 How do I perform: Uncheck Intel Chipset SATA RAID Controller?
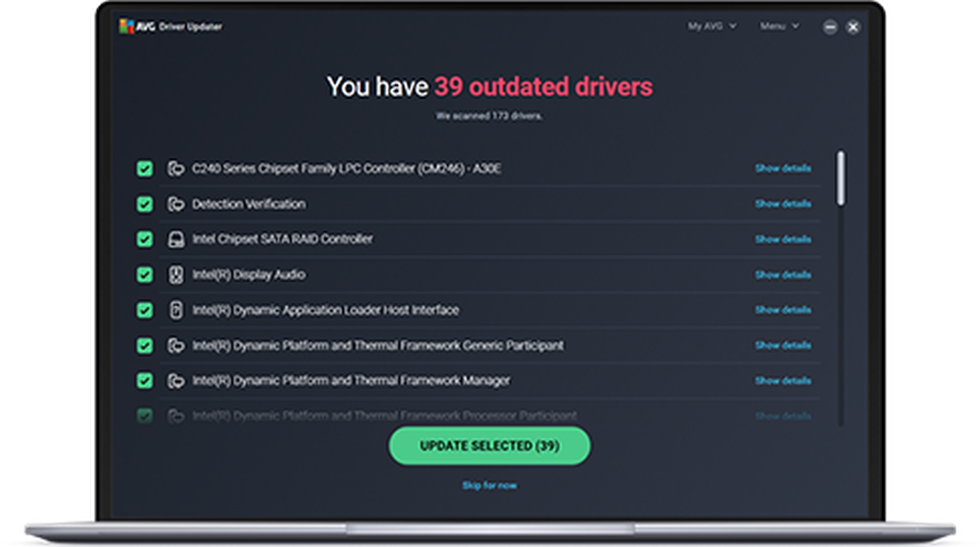click(x=144, y=239)
